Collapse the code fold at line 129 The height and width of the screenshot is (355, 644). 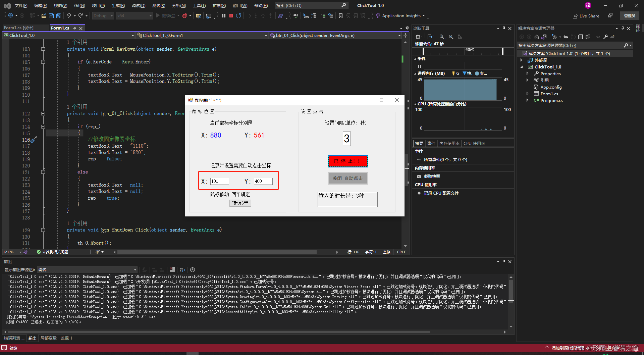click(43, 230)
